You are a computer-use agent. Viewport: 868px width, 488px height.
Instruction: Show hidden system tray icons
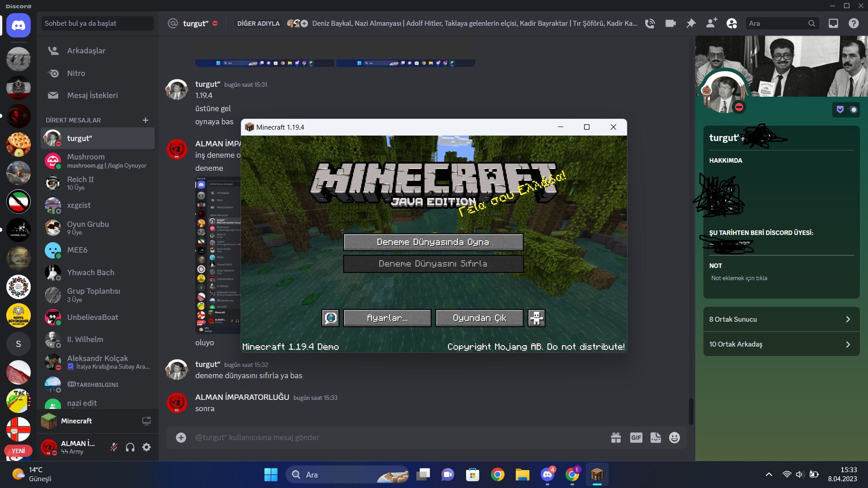(769, 474)
